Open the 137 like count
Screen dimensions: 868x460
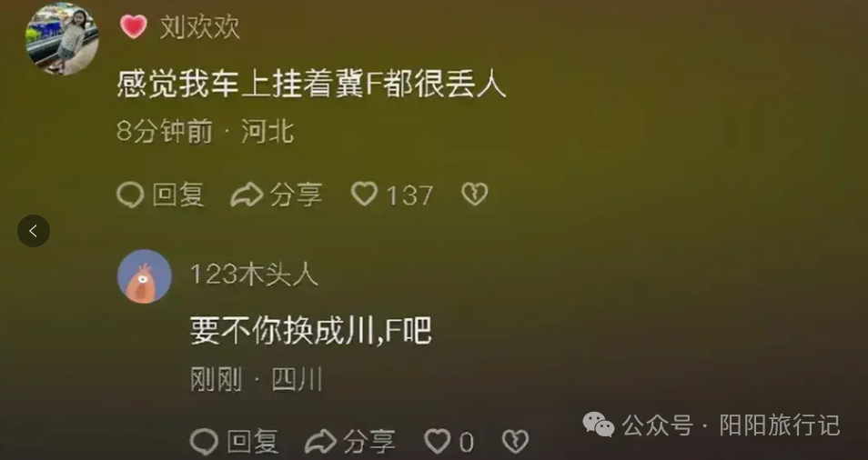(409, 195)
